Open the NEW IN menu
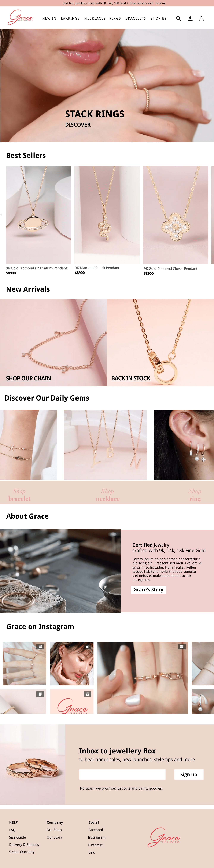 click(x=49, y=19)
